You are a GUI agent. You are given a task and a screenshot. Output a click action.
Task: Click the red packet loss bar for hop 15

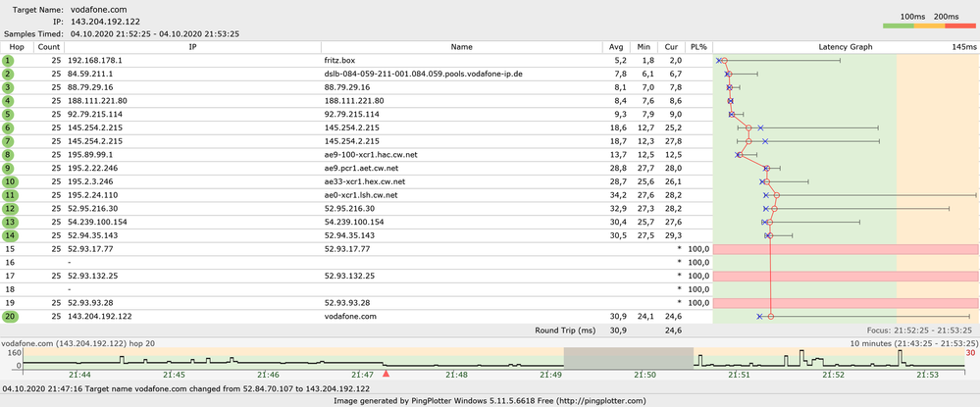pyautogui.click(x=846, y=249)
